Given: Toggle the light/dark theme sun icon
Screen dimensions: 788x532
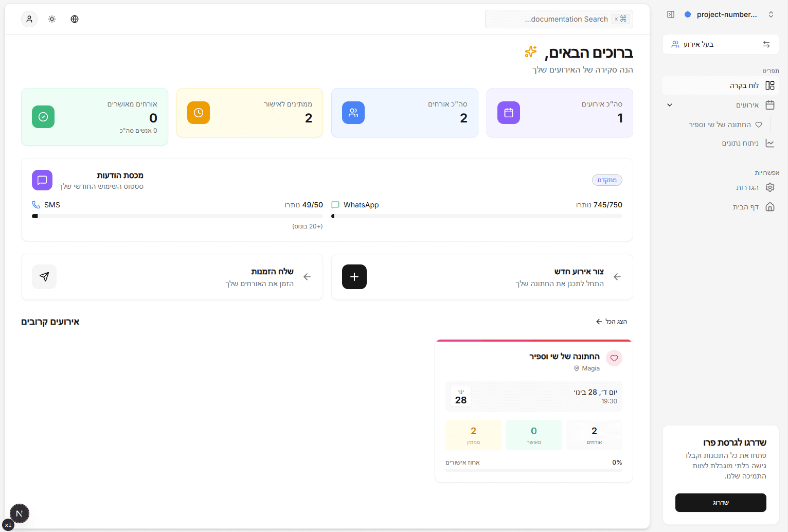Looking at the screenshot, I should pos(52,19).
